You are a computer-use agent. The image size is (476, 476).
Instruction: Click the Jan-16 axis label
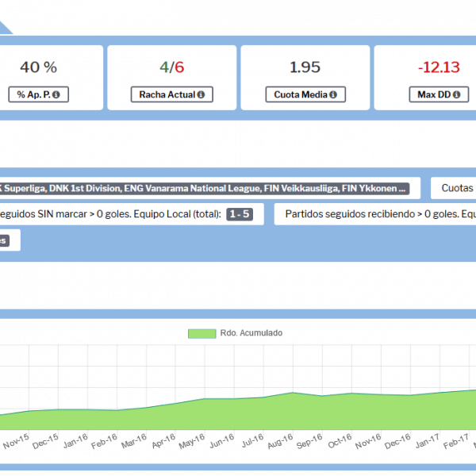(x=75, y=441)
